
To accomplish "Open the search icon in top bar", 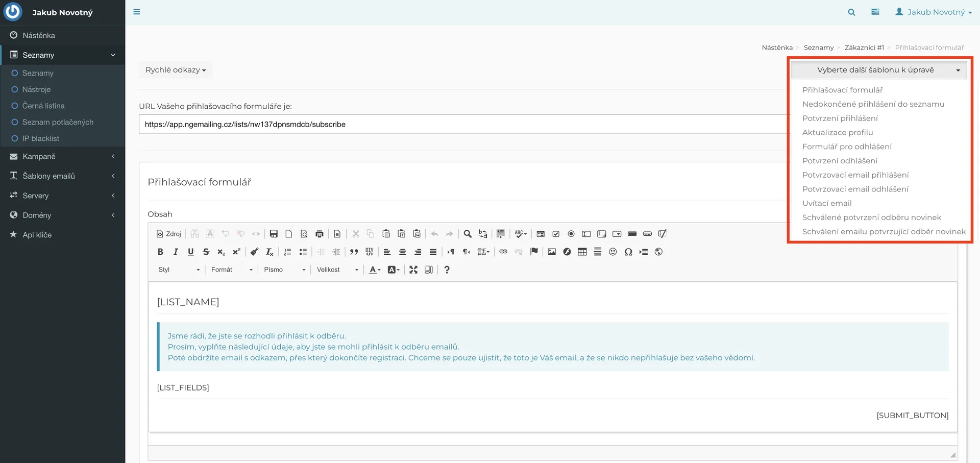I will coord(851,12).
